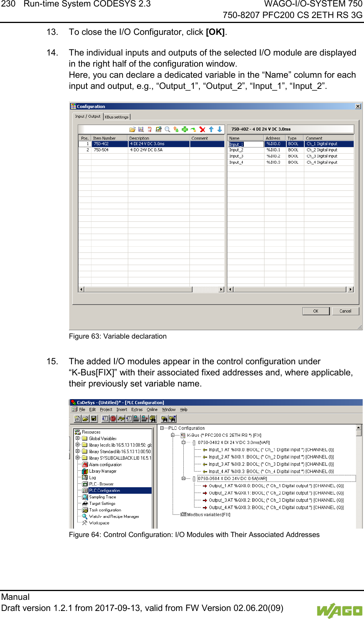This screenshot has width=364, height=619.
Task: Click the orange-green arrows scan icon
Action: [176, 129]
